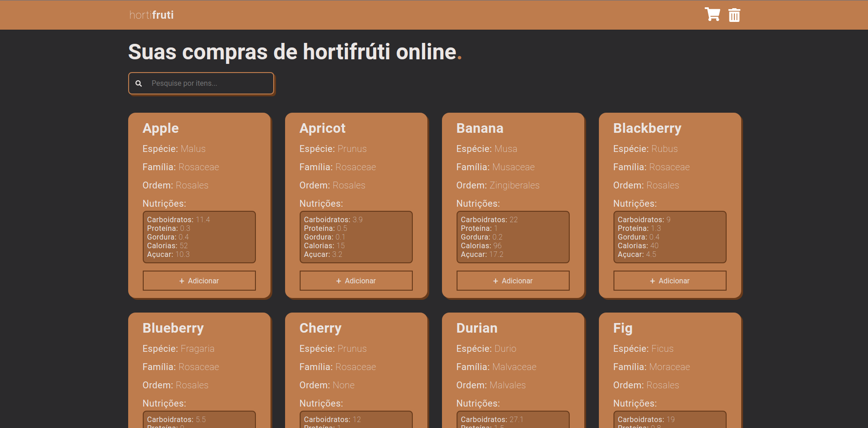Click 'Açucar: 4.5' in Blackberry nutrition
This screenshot has height=428, width=868.
(x=637, y=254)
